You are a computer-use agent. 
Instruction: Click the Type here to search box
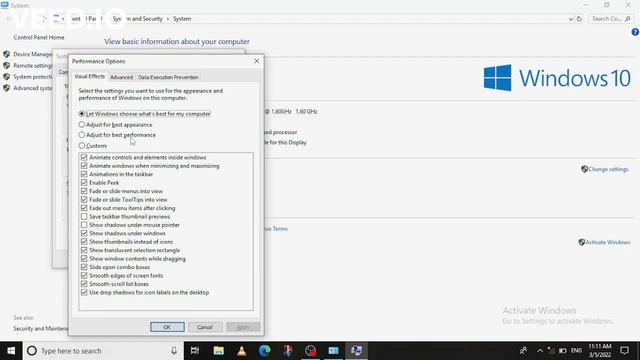pyautogui.click(x=104, y=351)
